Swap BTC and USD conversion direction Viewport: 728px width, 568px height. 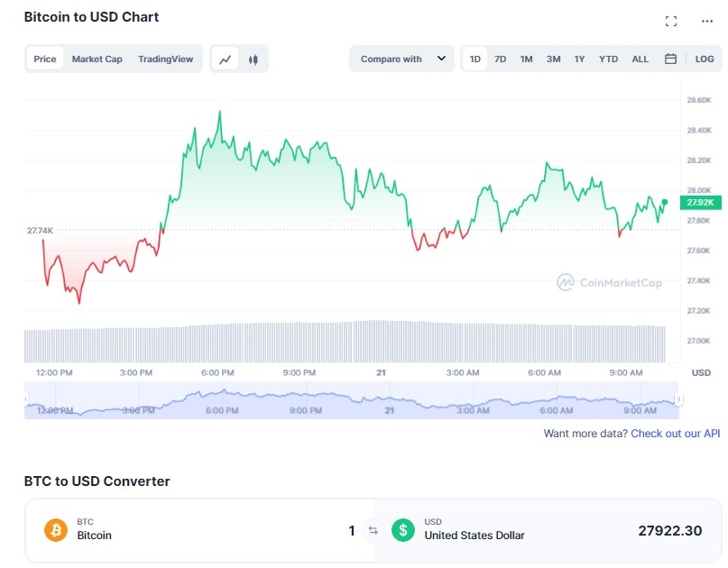(x=373, y=530)
